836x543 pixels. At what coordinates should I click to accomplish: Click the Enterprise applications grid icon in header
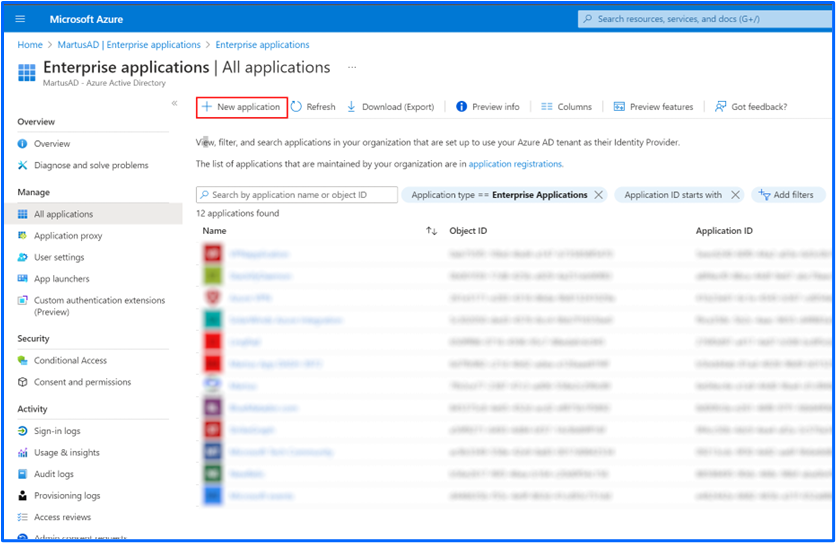tap(27, 72)
